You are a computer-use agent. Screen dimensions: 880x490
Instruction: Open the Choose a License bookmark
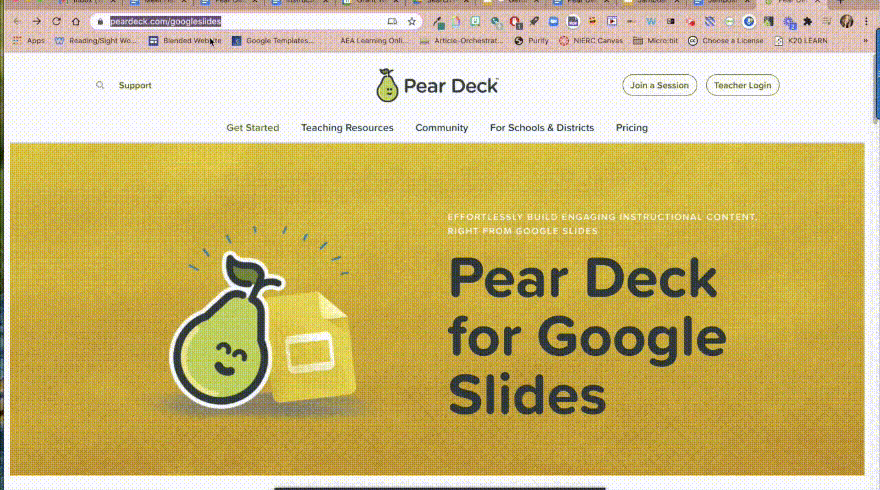tap(726, 40)
